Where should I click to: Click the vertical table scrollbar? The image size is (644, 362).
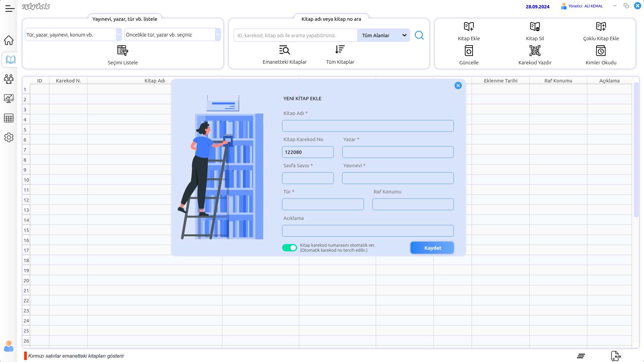636,150
